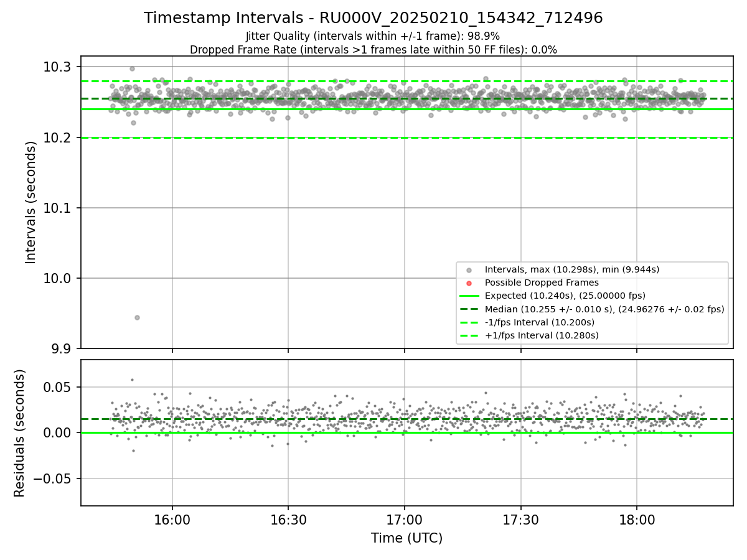Click legend entry 'Expected (10.240s), (25.00000 fps)'
Screen dimensions: 747x560
click(x=565, y=296)
